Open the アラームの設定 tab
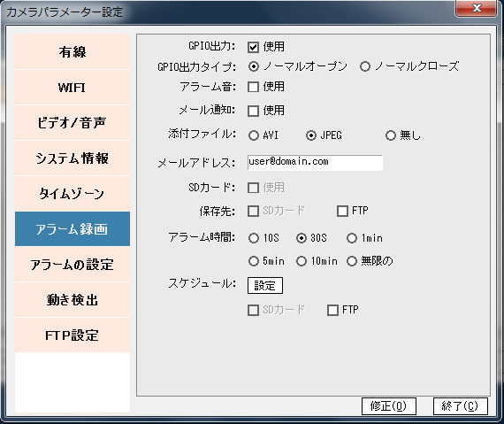This screenshot has width=504, height=424. 73,264
